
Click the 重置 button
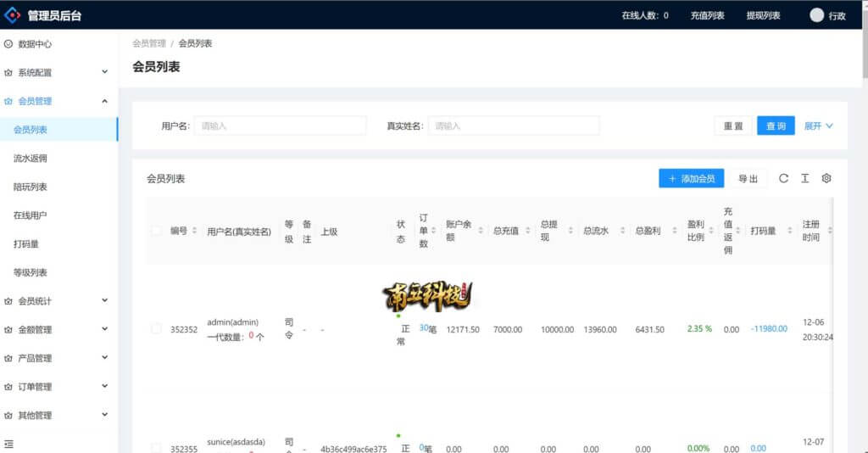point(733,126)
